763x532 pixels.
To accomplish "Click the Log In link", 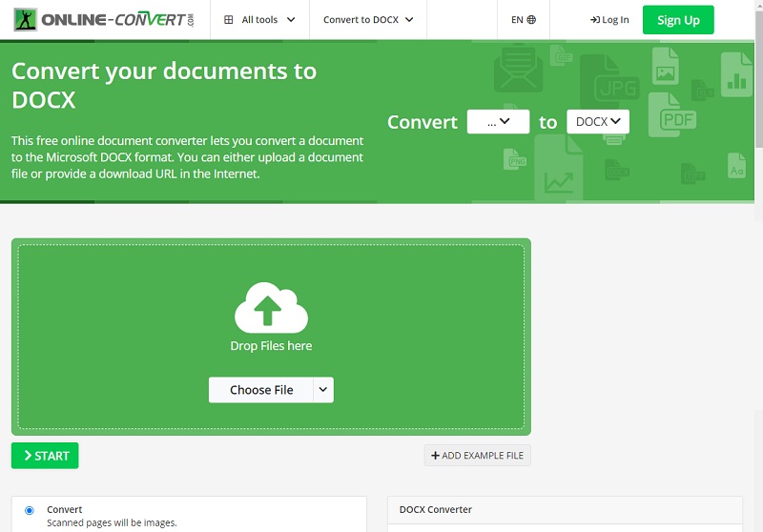I will (x=609, y=20).
